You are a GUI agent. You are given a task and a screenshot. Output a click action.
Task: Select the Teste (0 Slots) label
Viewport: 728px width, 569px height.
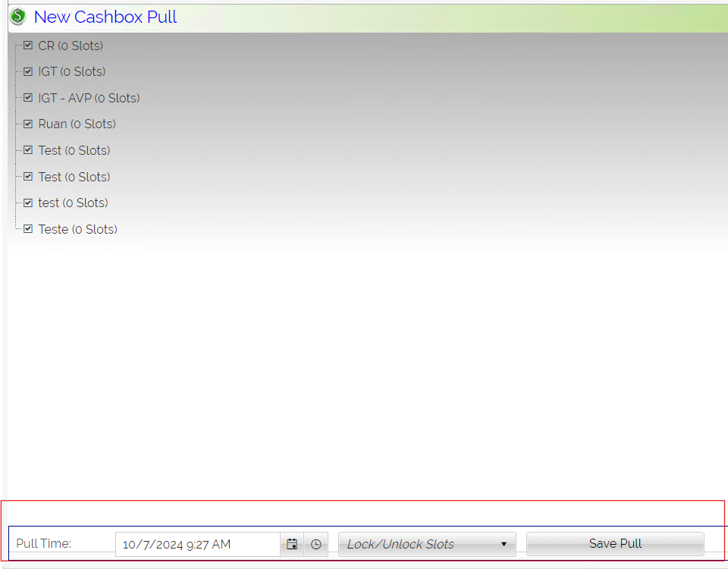point(77,229)
